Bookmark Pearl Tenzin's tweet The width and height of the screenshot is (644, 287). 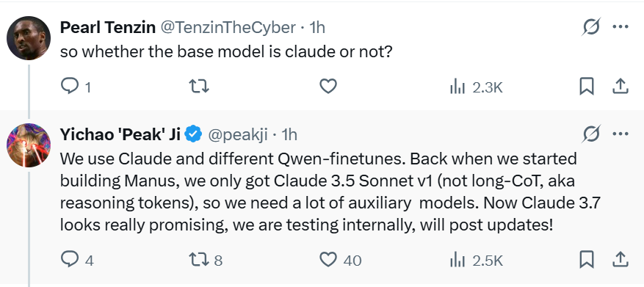tap(587, 87)
